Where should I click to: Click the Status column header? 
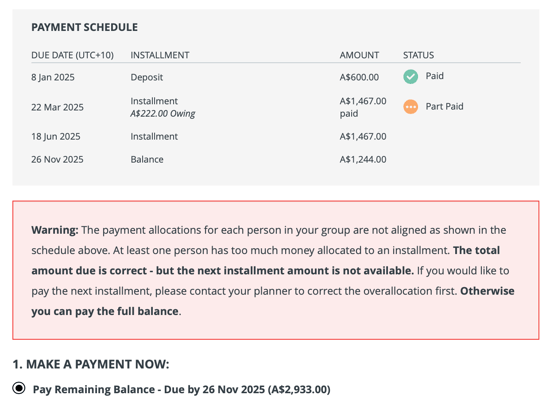418,55
